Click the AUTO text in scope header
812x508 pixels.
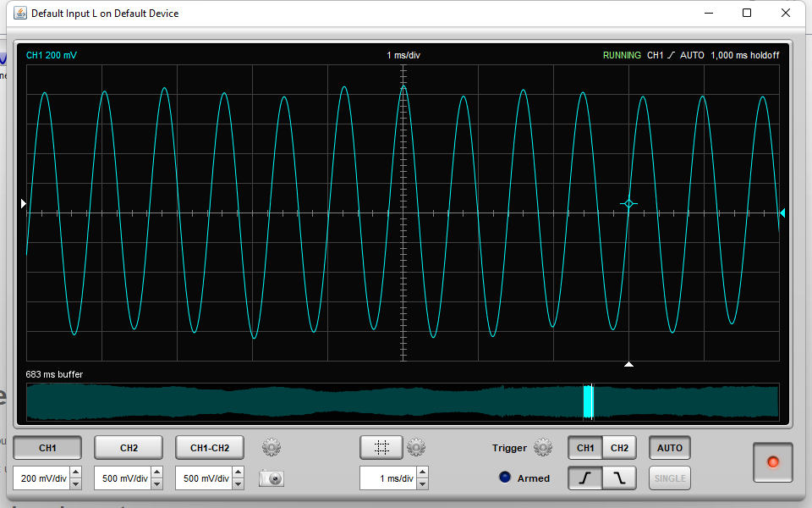(x=692, y=56)
